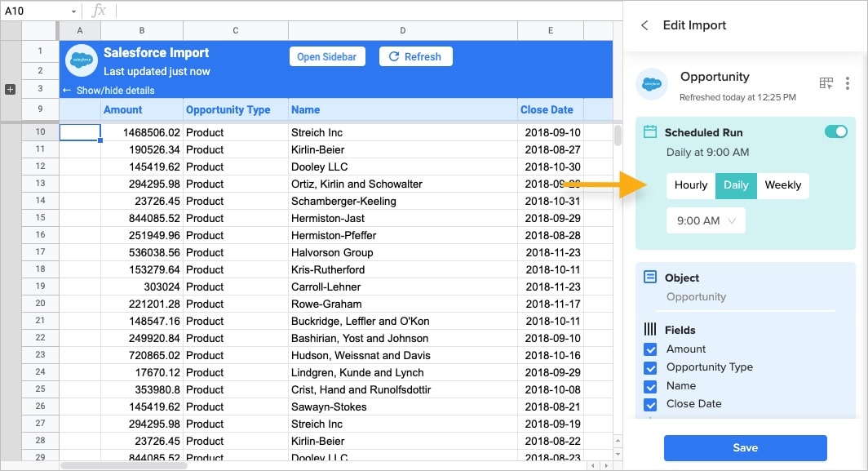868x471 pixels.
Task: Click the table layout icon beside Opportunity
Action: point(826,83)
